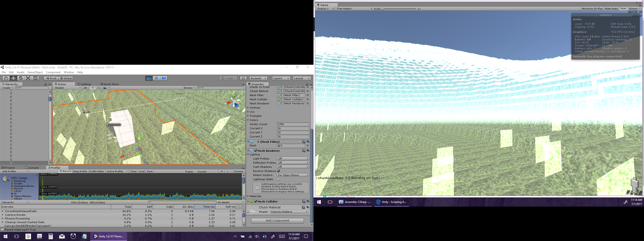The width and height of the screenshot is (644, 241).
Task: Pause the running game
Action: click(x=156, y=78)
